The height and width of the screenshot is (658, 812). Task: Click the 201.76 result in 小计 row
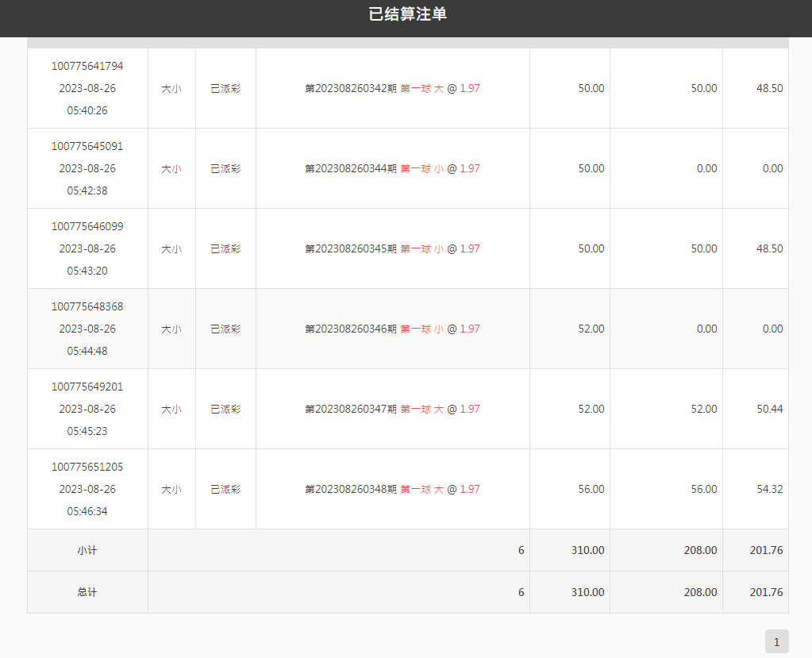pyautogui.click(x=766, y=551)
